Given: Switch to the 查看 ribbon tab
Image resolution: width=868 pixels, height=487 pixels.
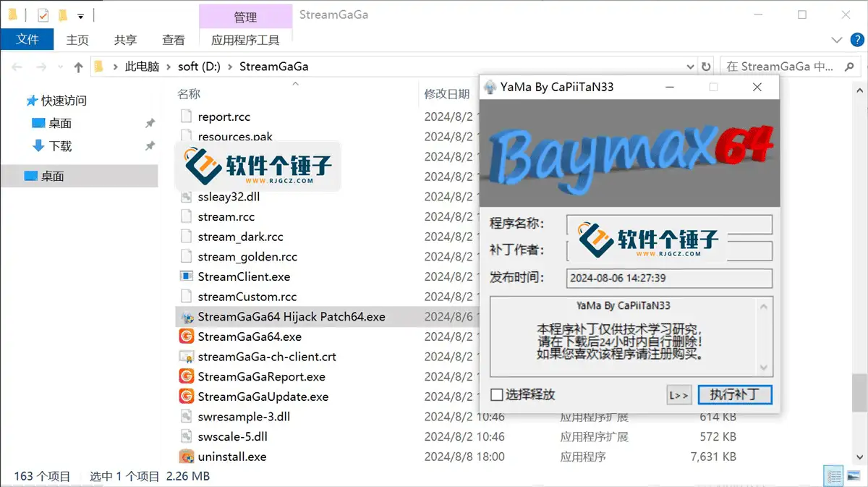Looking at the screenshot, I should click(x=173, y=40).
